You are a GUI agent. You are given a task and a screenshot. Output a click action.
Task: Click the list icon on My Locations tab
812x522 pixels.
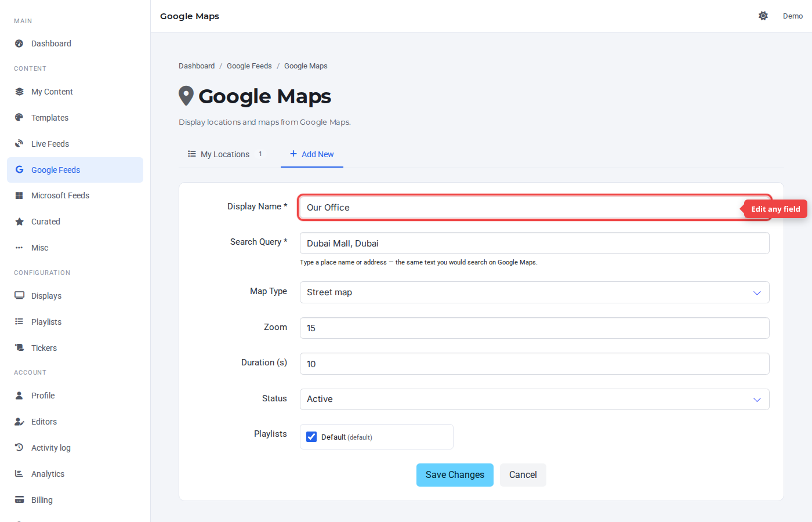(x=192, y=154)
